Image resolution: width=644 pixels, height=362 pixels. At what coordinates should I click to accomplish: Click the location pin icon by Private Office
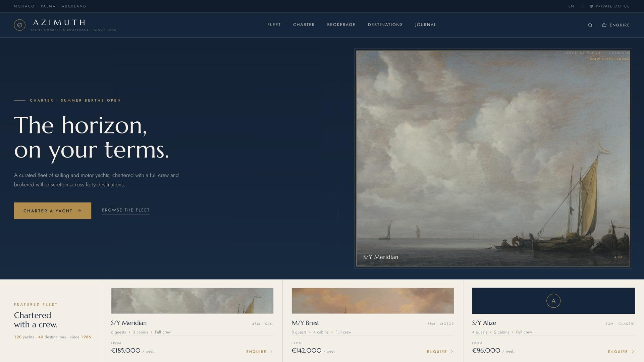pos(591,6)
